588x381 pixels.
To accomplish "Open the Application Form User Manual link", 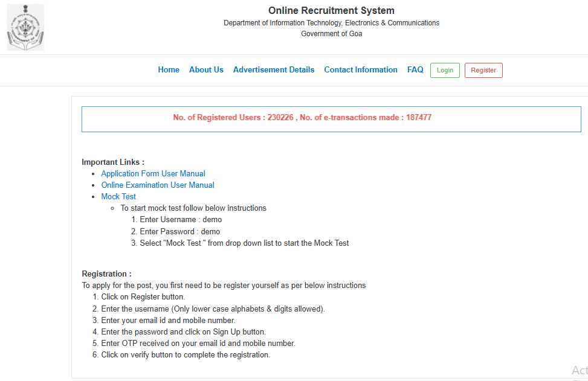I will [x=153, y=174].
